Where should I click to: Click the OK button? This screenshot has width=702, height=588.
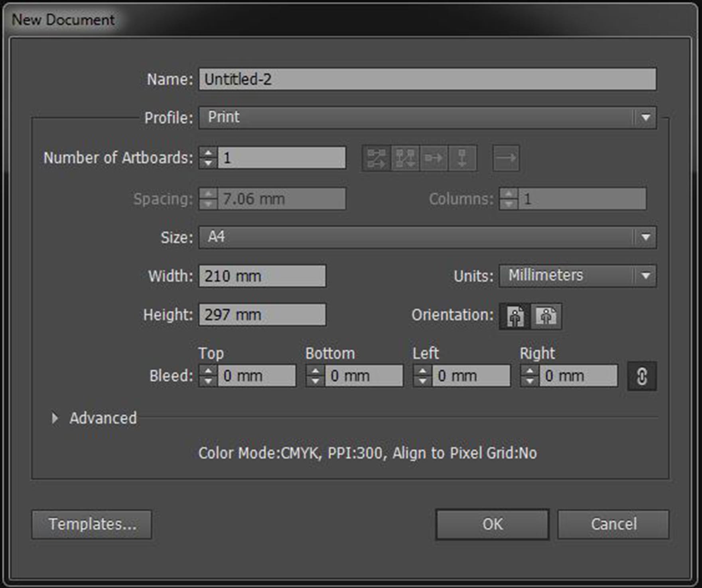tap(492, 524)
